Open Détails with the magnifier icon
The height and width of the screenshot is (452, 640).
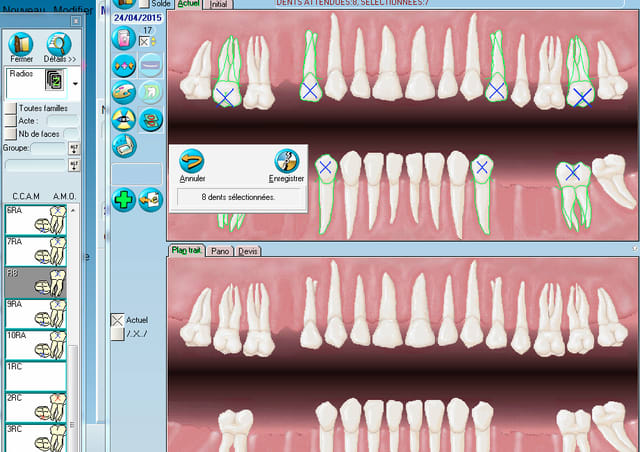tap(59, 44)
